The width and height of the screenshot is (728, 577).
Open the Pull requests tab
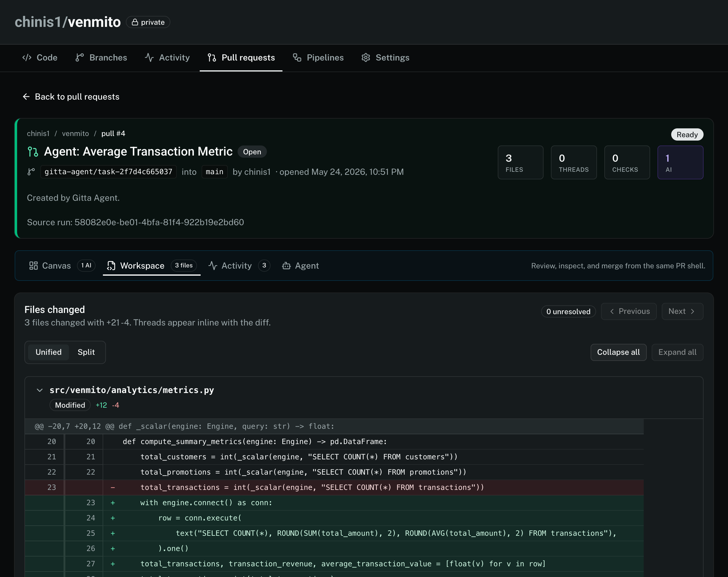241,57
